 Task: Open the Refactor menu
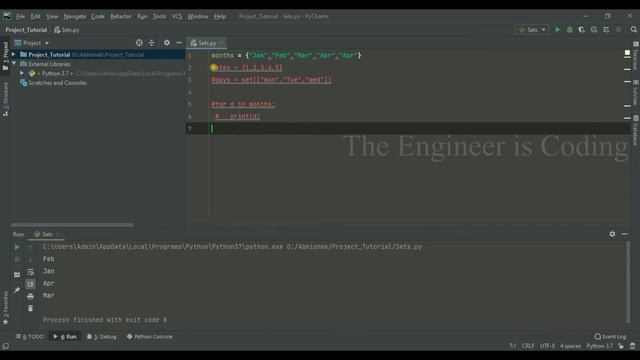pos(121,16)
